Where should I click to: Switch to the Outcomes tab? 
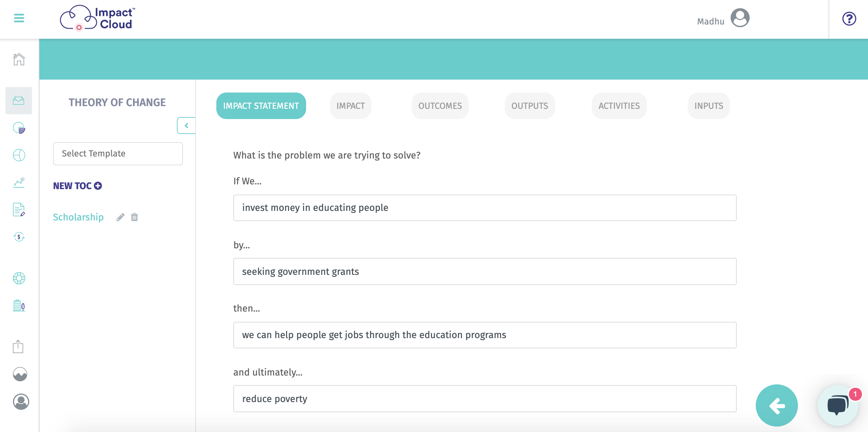coord(440,106)
